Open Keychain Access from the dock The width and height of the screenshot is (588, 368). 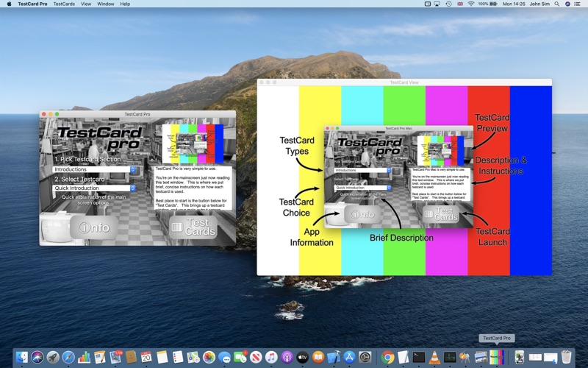[x=465, y=357]
